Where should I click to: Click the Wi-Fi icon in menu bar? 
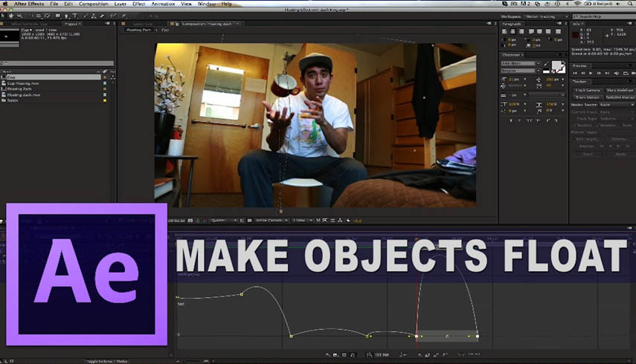(577, 4)
